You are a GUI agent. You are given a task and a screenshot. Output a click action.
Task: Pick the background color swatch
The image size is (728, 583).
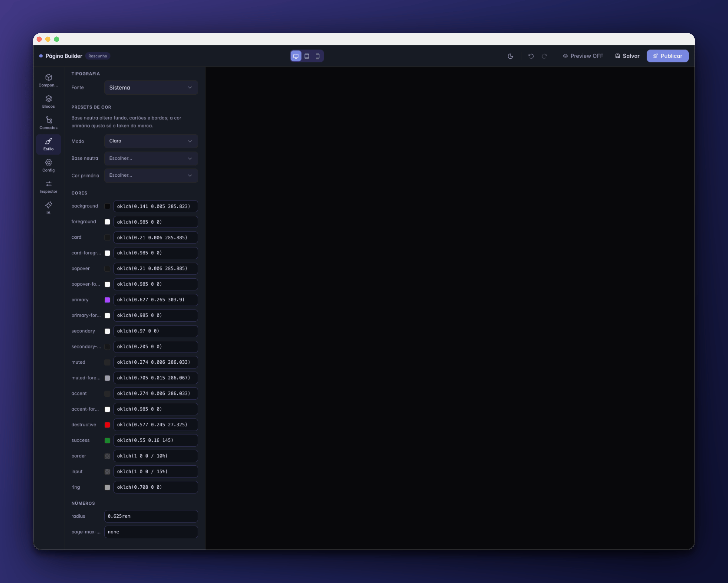pyautogui.click(x=107, y=206)
